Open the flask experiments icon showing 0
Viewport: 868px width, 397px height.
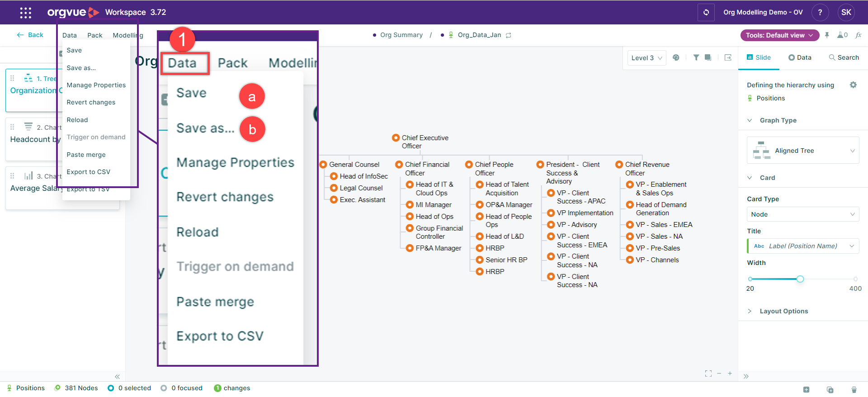(842, 35)
